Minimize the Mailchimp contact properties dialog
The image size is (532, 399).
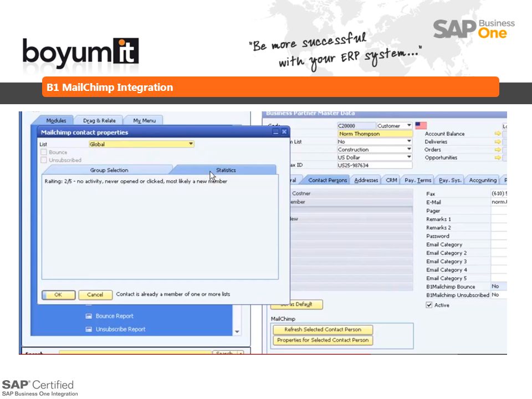276,132
